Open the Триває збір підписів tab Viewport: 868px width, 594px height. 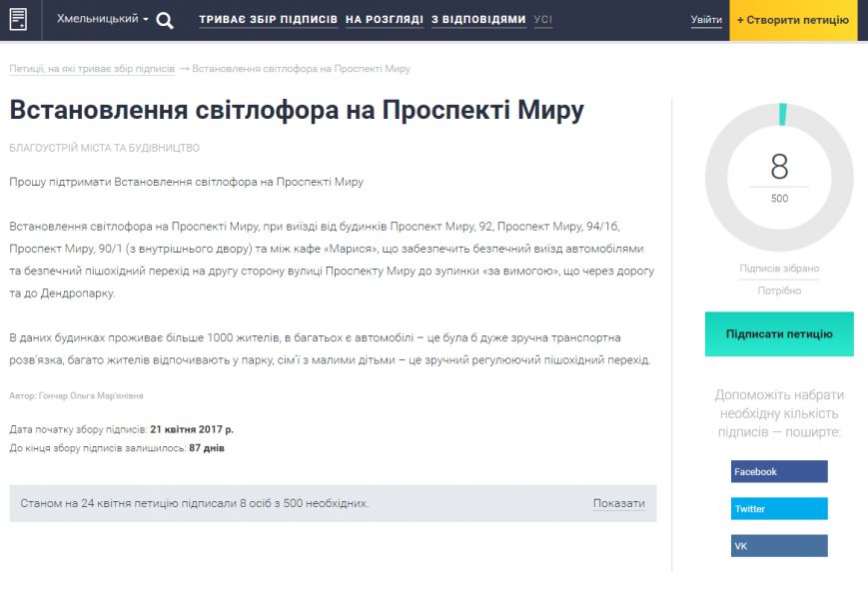point(268,19)
